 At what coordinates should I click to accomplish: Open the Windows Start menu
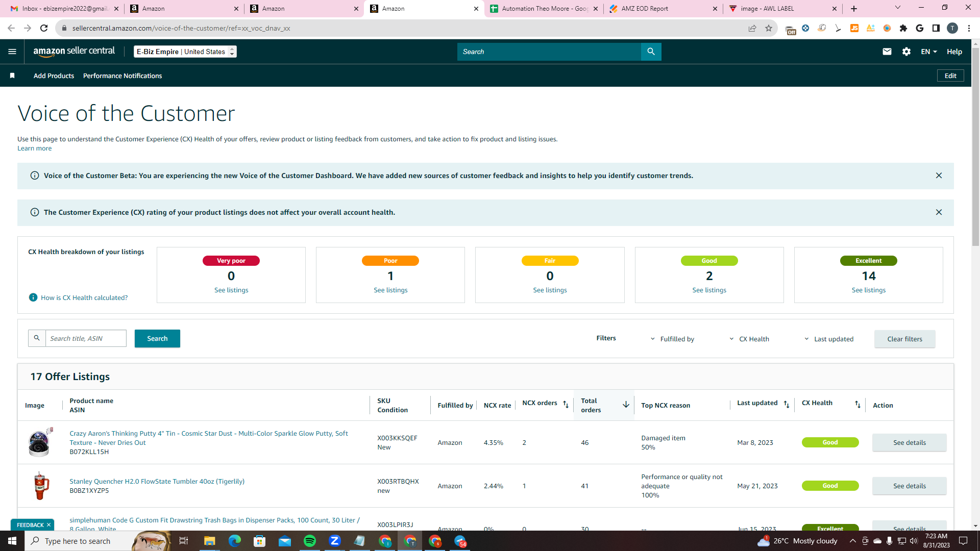[x=12, y=541]
